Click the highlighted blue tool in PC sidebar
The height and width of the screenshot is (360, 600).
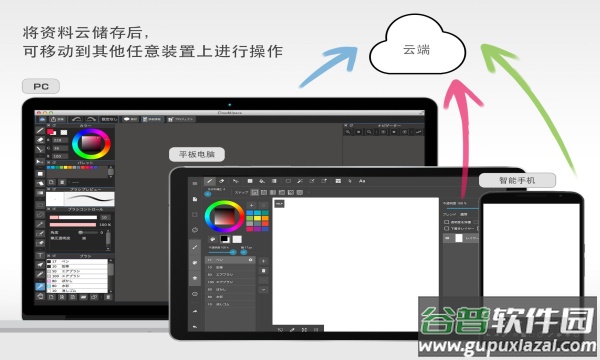pyautogui.click(x=40, y=286)
